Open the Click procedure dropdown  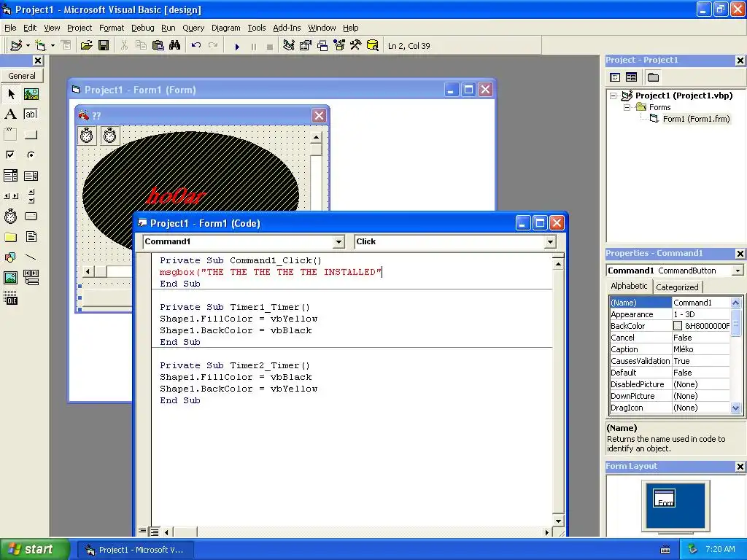[550, 242]
